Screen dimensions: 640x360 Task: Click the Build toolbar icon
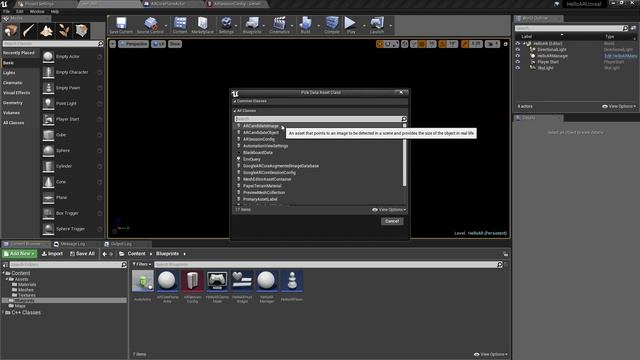click(305, 25)
